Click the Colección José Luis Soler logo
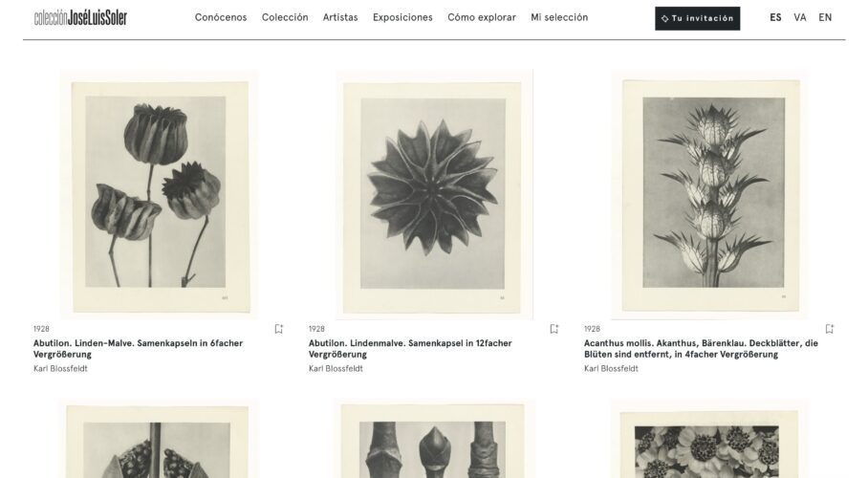 [80, 18]
